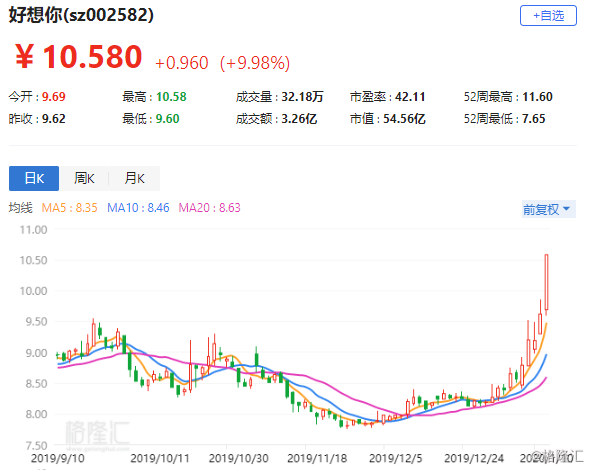Click the 均线 label
This screenshot has width=591, height=470.
tap(21, 208)
